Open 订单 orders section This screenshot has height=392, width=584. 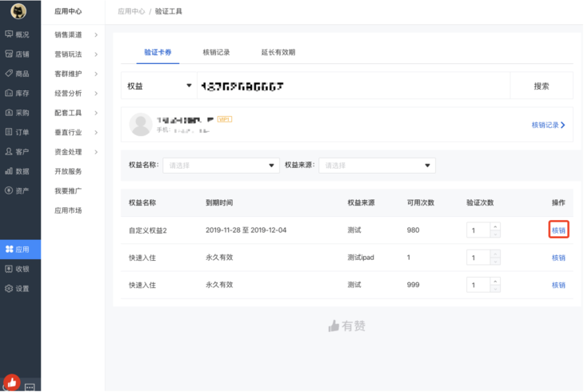click(18, 132)
